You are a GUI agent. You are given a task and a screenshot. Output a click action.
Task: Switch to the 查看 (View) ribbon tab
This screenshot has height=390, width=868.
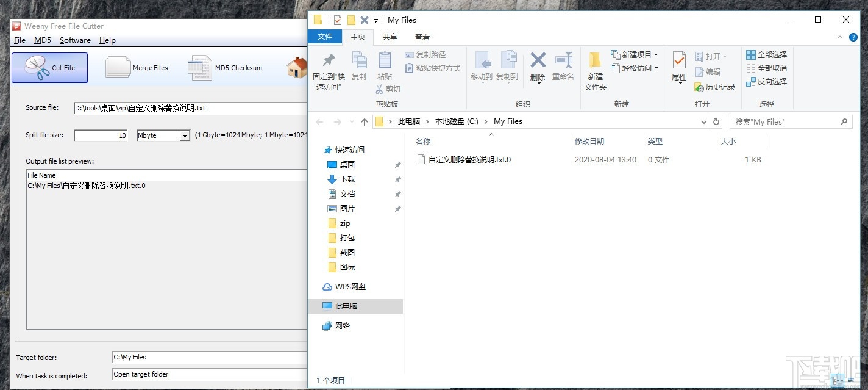[422, 37]
